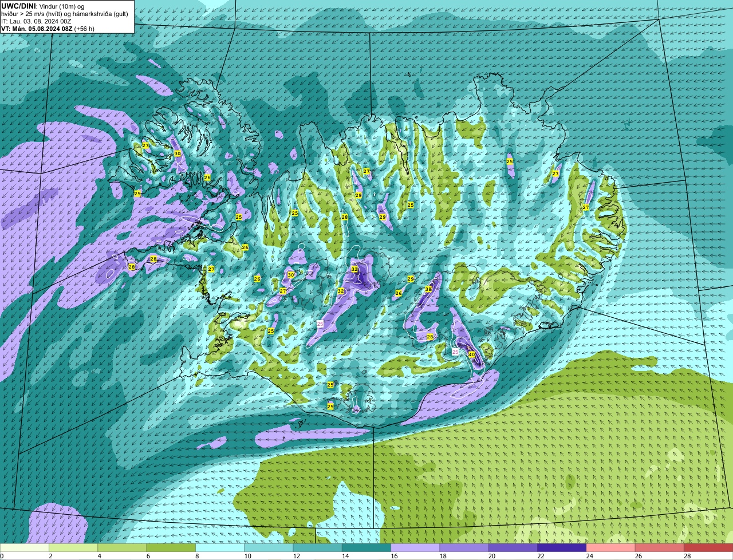
Task: Pick the 12–14 m/s teal legend swatch
Action: (318, 547)
